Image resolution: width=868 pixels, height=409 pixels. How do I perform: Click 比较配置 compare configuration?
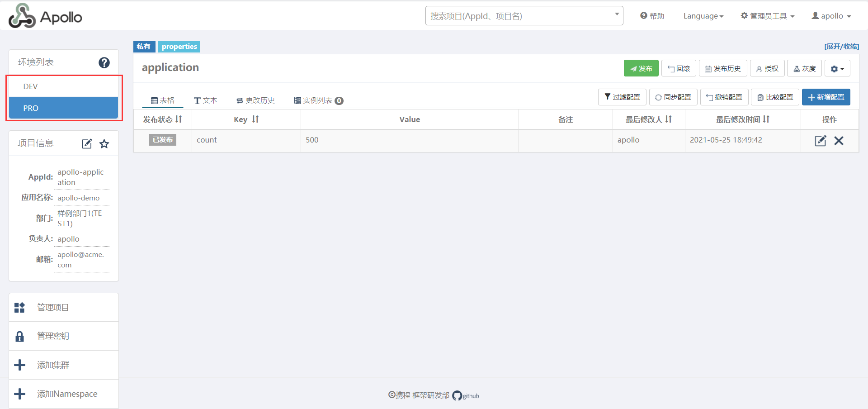(x=775, y=97)
